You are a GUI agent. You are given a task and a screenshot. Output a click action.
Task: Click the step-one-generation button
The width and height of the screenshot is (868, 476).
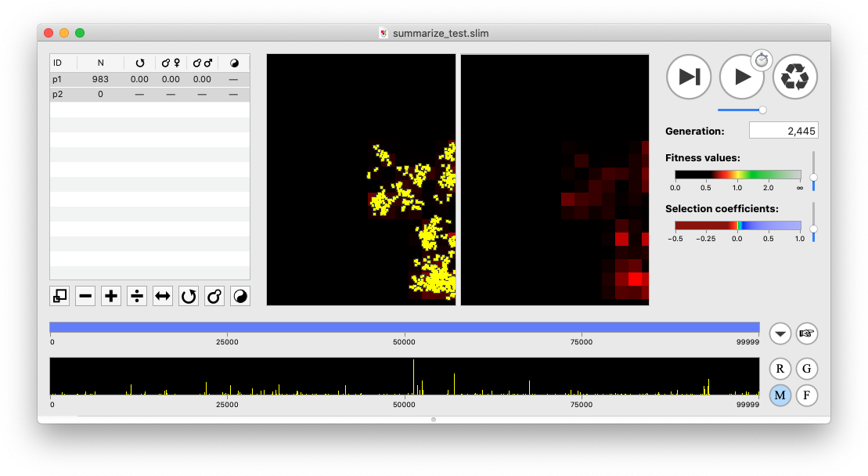pyautogui.click(x=689, y=76)
